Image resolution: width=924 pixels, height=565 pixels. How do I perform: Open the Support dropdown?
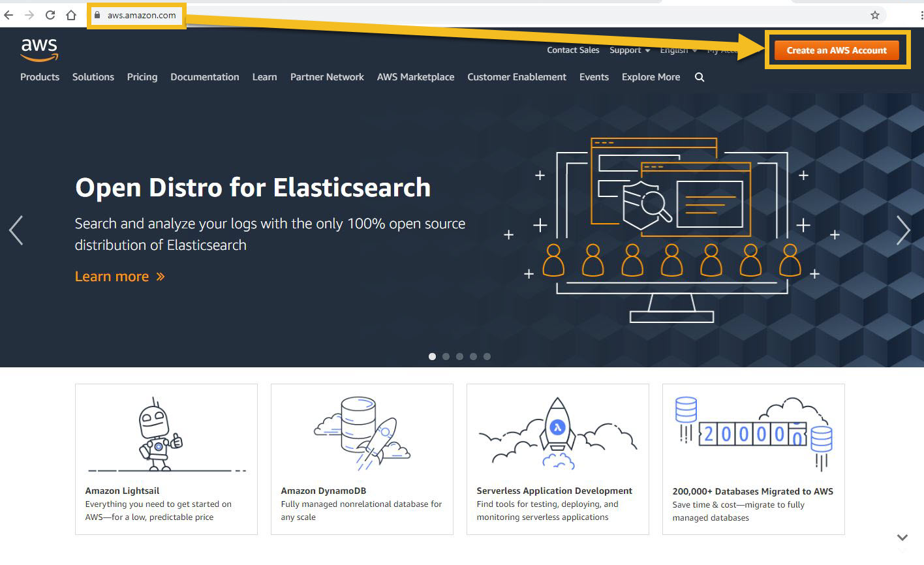630,50
